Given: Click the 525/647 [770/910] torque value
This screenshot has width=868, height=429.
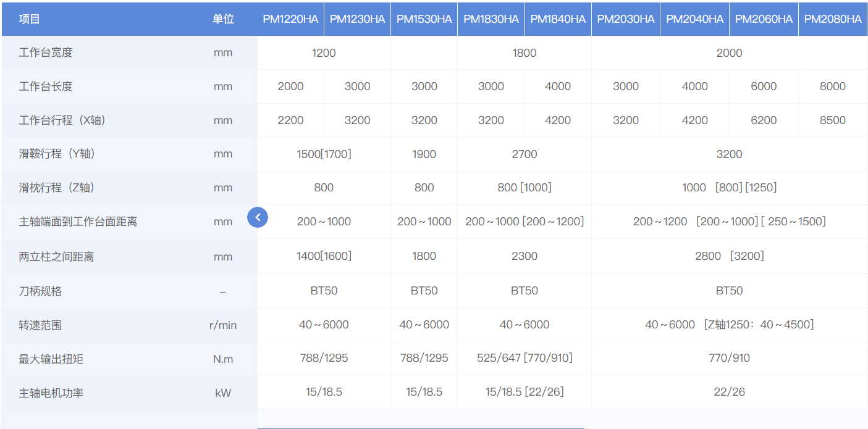Looking at the screenshot, I should coord(525,357).
